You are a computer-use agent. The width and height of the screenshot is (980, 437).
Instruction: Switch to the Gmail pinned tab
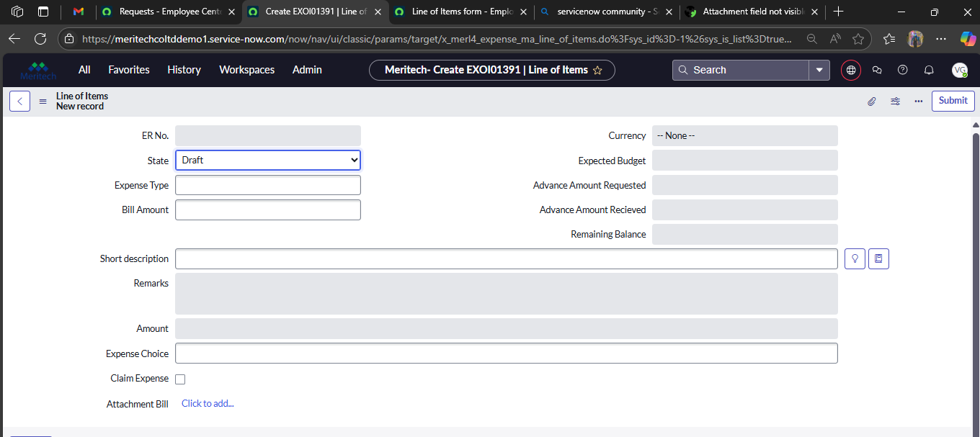[x=79, y=12]
